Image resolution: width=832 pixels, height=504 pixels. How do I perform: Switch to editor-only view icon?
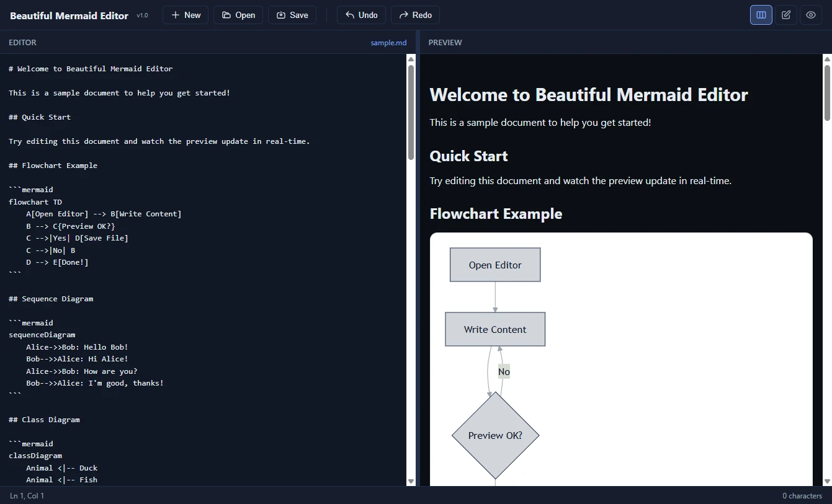tap(786, 15)
